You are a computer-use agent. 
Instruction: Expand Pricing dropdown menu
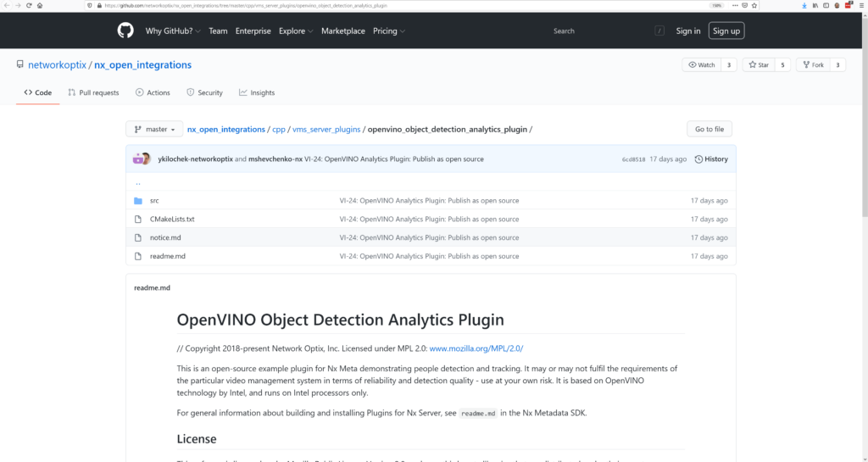click(x=388, y=31)
